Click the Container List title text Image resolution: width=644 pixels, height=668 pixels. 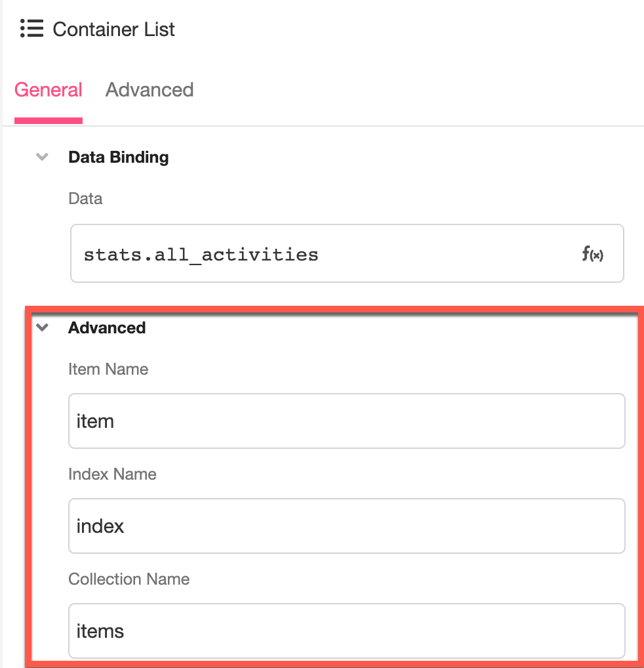[x=114, y=29]
